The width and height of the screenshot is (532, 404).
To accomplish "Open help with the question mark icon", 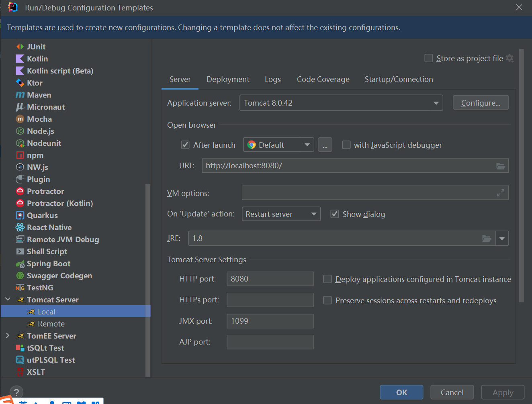I will click(16, 392).
